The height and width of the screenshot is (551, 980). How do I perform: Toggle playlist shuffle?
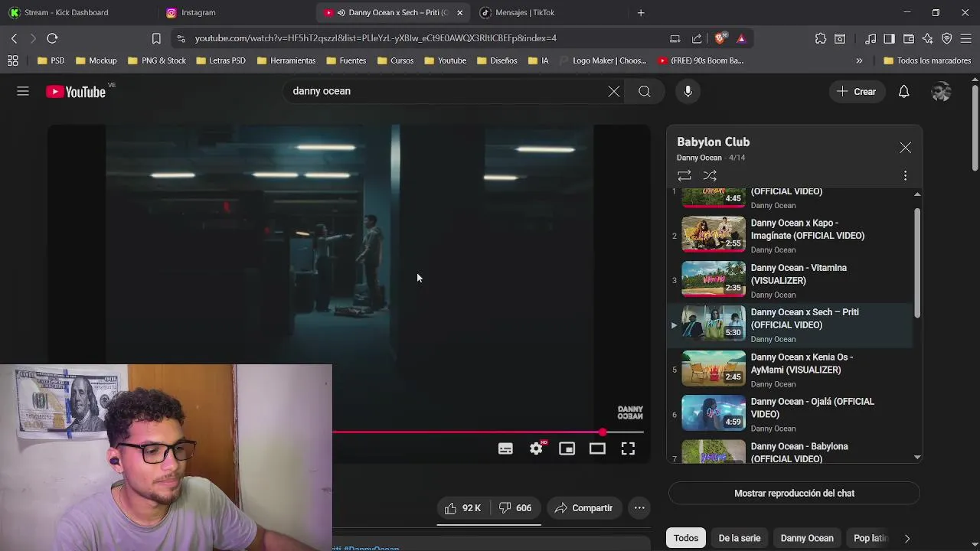click(710, 175)
